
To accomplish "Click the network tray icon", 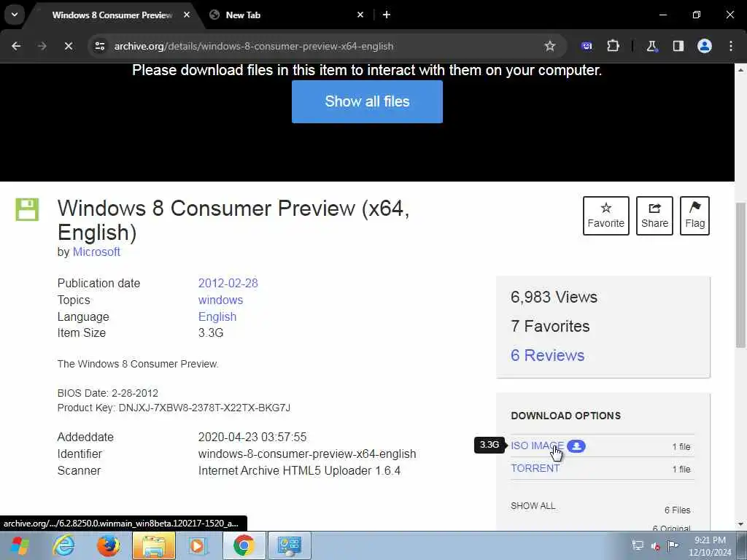I will click(638, 545).
